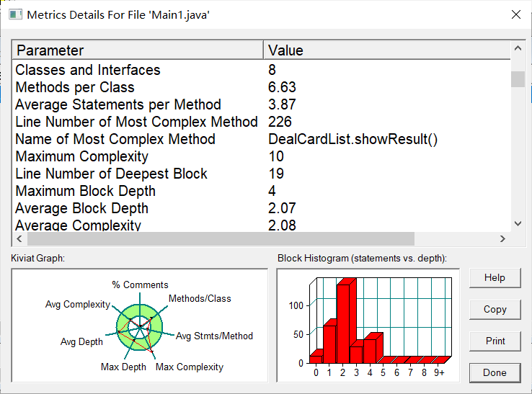
Task: Select the 'Name of Most Complex Method' row
Action: [x=262, y=139]
